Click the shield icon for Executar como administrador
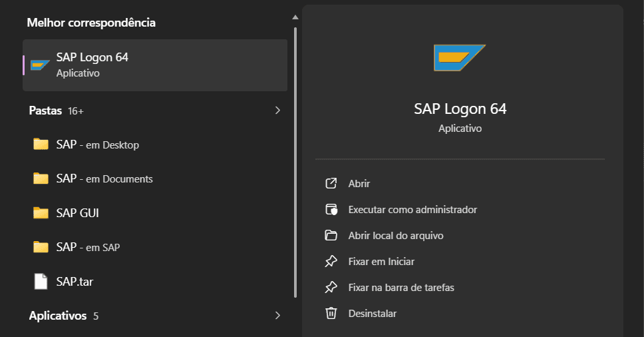Screen dimensions: 644x337 tap(331, 209)
